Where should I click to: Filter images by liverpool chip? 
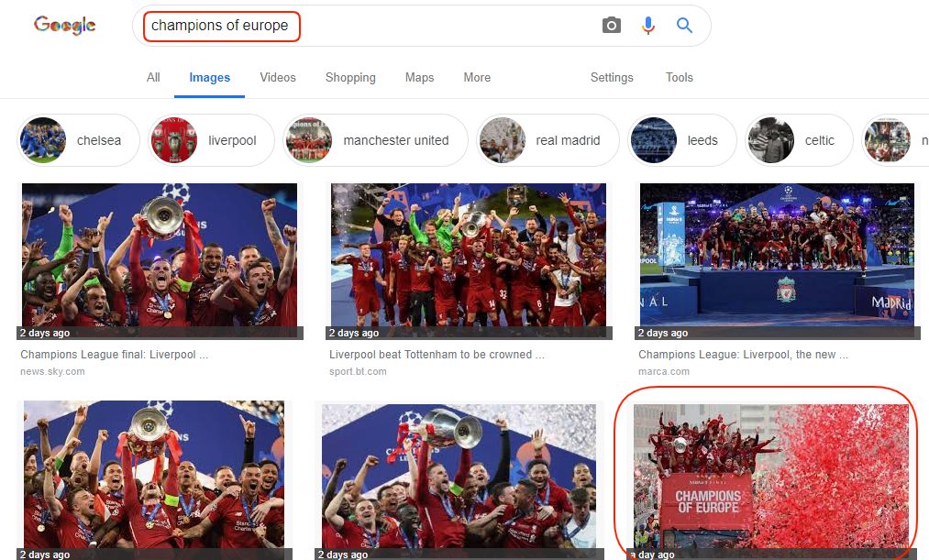tap(212, 140)
